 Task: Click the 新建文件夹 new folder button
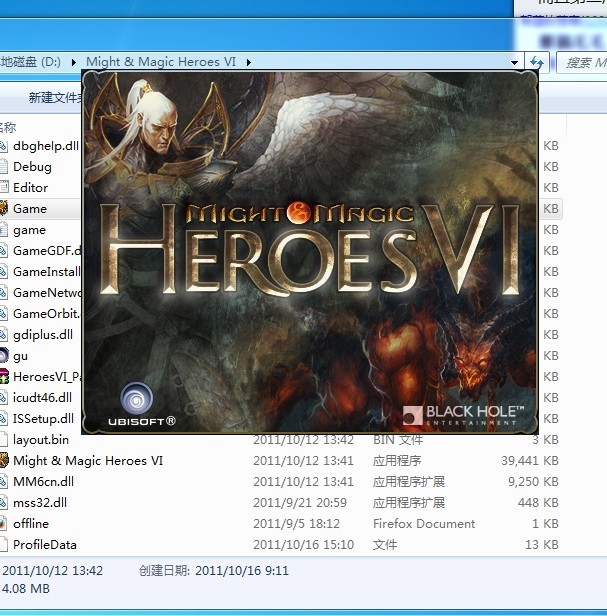click(x=55, y=98)
